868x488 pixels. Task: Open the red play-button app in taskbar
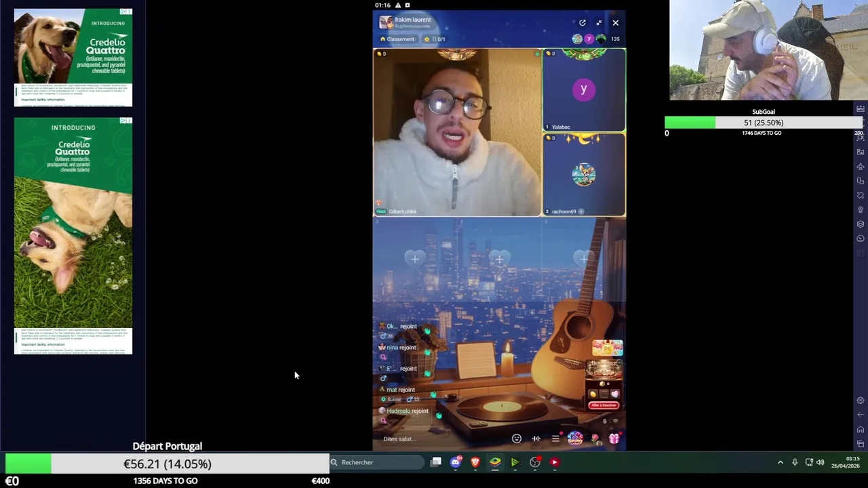pyautogui.click(x=555, y=462)
